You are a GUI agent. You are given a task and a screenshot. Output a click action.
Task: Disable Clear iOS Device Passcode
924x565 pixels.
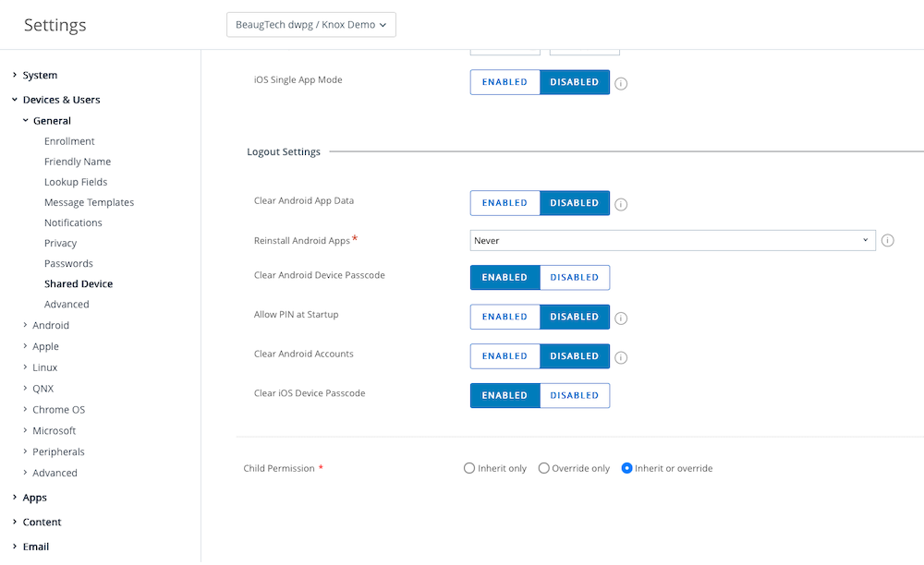[x=575, y=395]
